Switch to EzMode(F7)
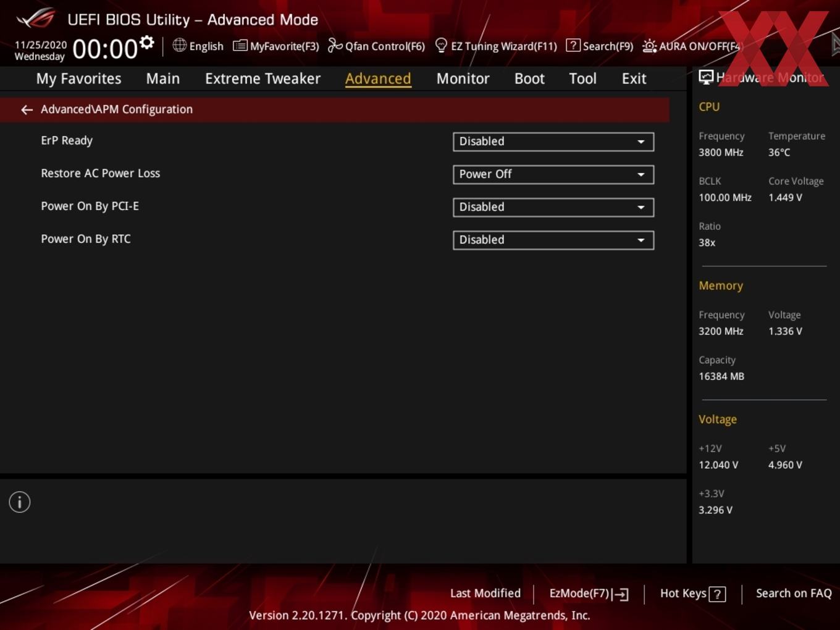 click(589, 594)
